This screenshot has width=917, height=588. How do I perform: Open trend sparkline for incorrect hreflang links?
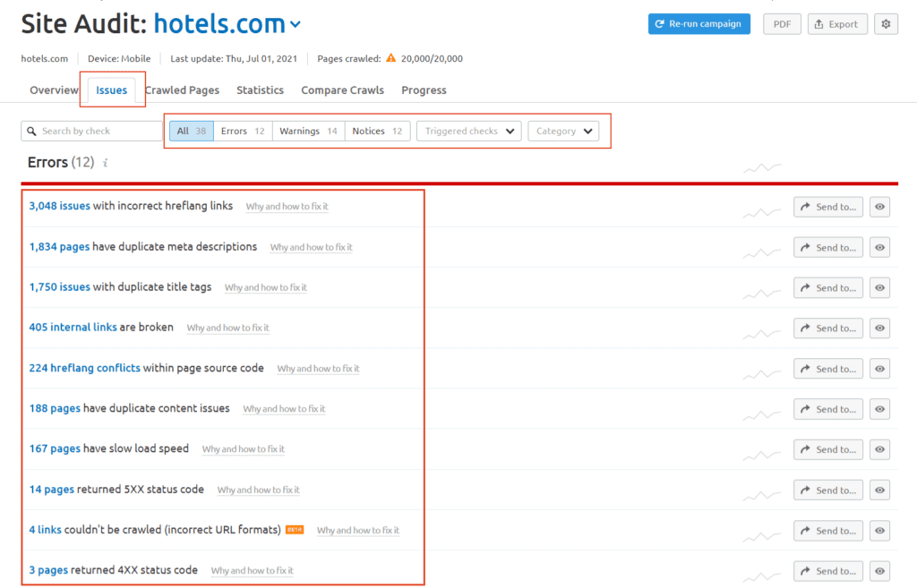point(761,213)
